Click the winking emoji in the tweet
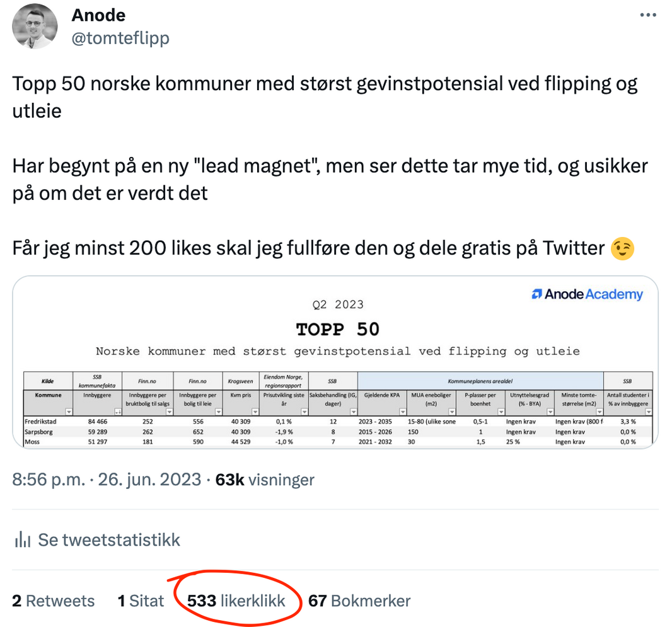The image size is (672, 627). (x=623, y=248)
